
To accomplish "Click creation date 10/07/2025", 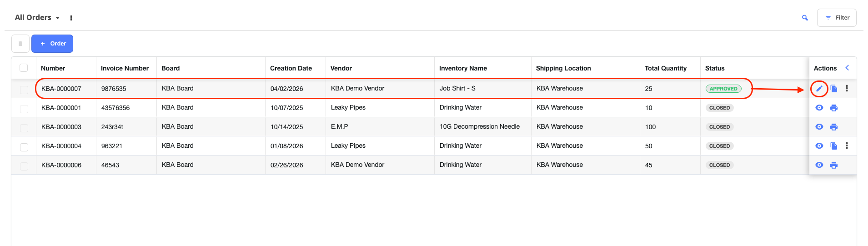I will pos(286,108).
